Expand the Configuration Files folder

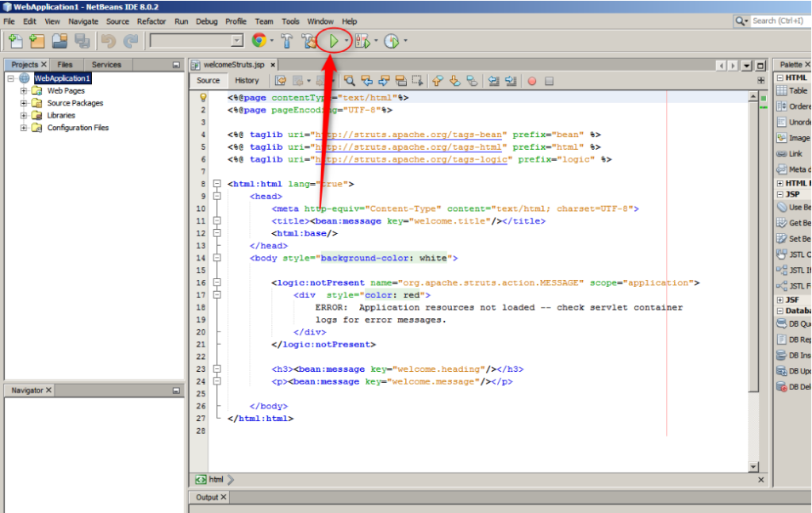pos(23,128)
